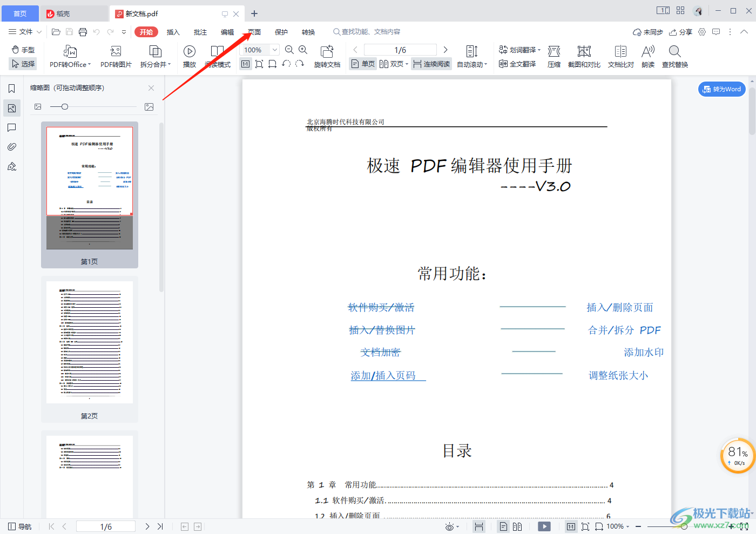
Task: Toggle actual size 1:1 view in ribbon
Action: 246,64
